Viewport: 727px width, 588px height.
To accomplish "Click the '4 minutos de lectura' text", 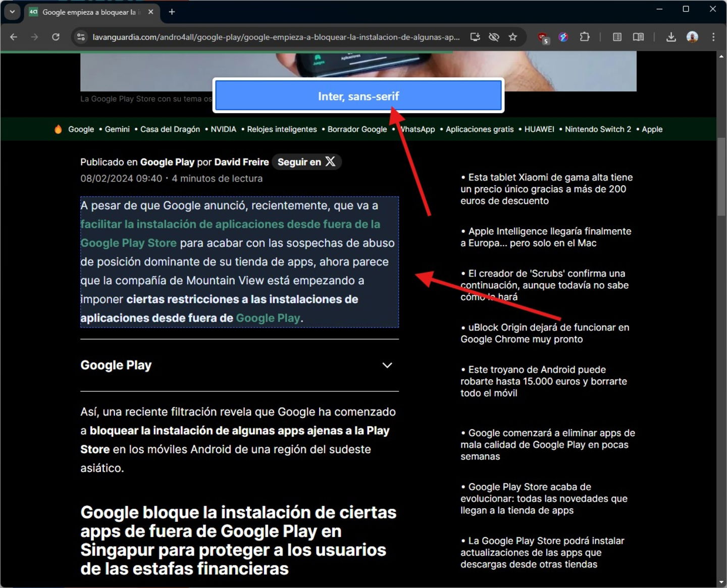I will point(217,179).
